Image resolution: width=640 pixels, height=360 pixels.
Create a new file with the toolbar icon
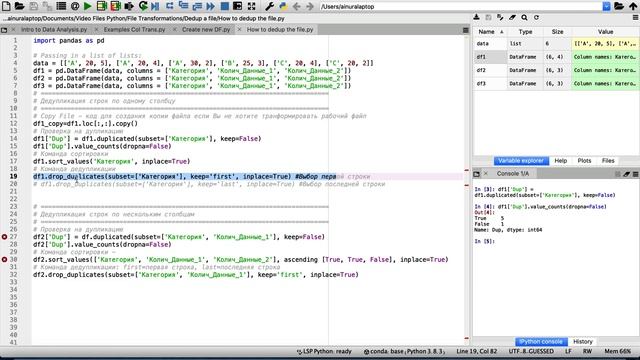[x=7, y=6]
